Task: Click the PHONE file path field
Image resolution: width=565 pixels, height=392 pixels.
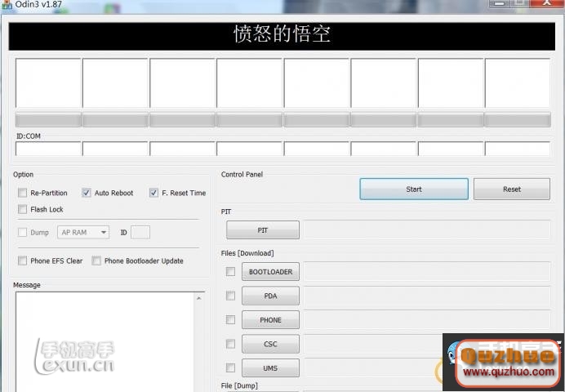Action: point(427,319)
